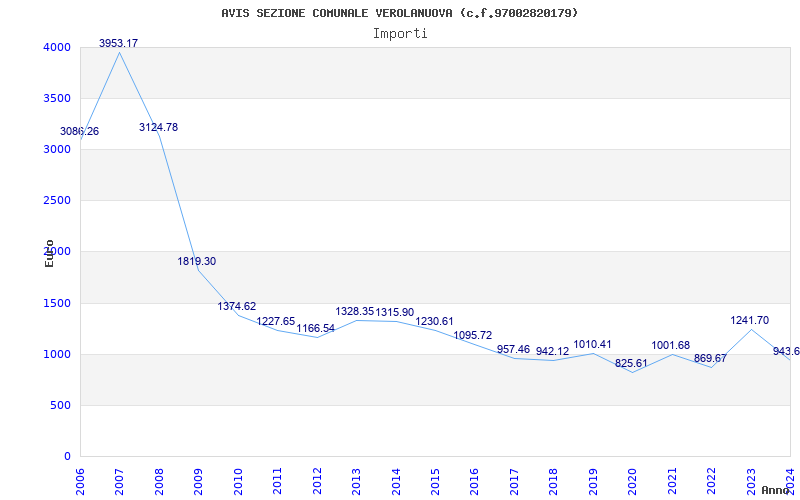800x500 pixels.
Task: Click the 3500 y-axis tick label
Action: tap(56, 98)
